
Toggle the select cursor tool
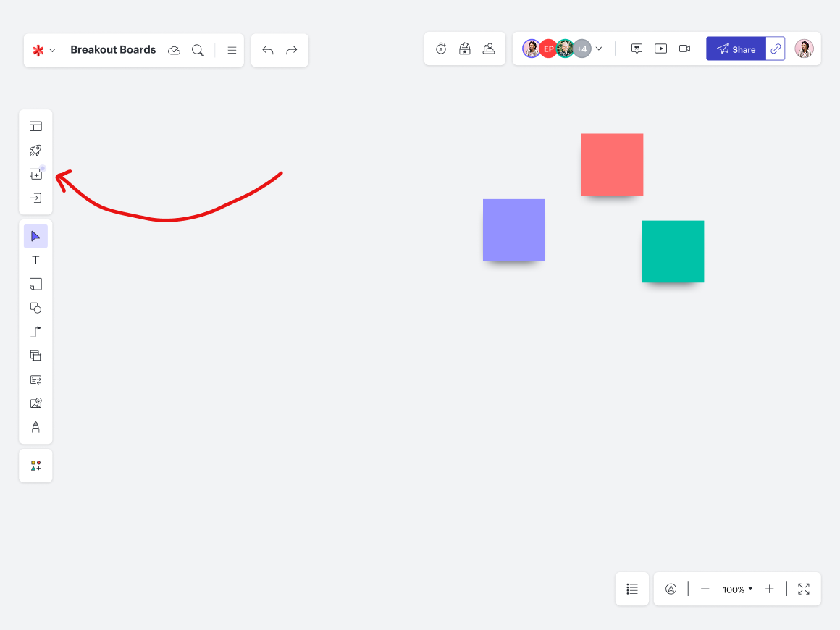(x=35, y=236)
